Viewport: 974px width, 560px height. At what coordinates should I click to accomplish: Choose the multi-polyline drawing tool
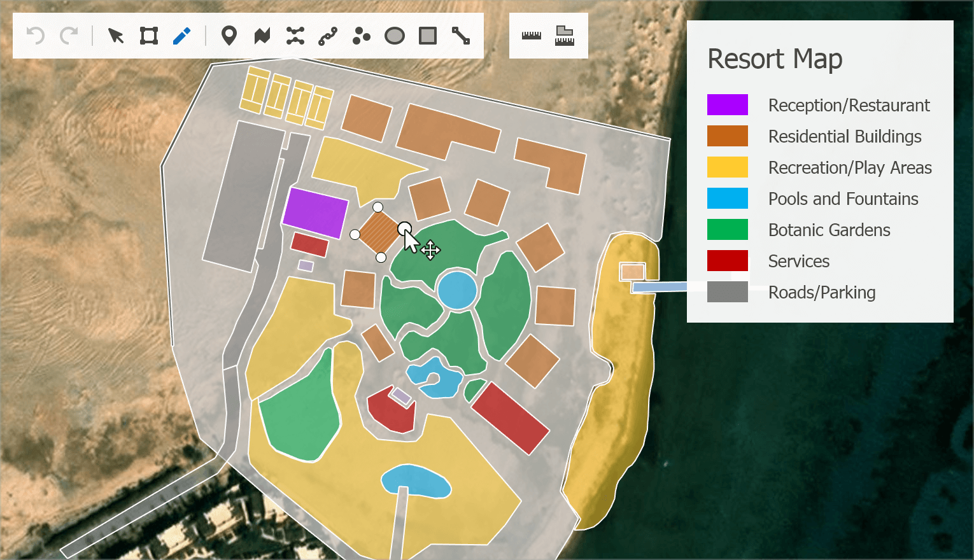pyautogui.click(x=295, y=36)
